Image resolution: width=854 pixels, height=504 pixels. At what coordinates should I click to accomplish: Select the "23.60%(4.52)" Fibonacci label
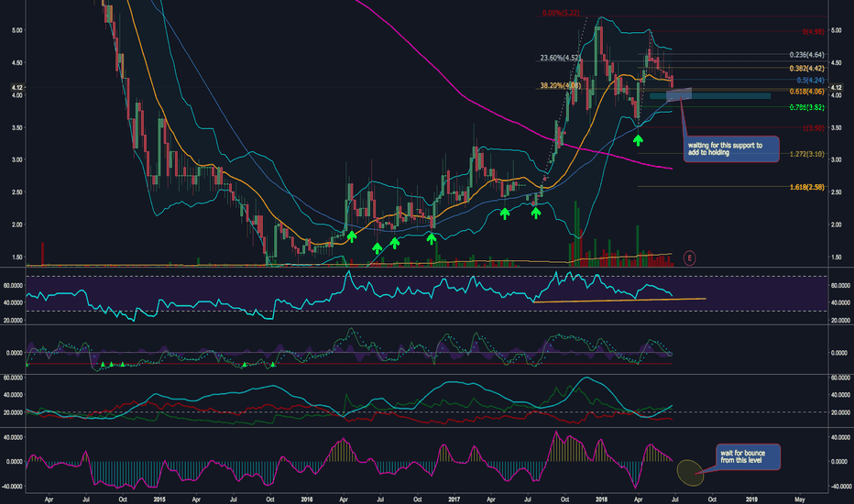(x=560, y=58)
